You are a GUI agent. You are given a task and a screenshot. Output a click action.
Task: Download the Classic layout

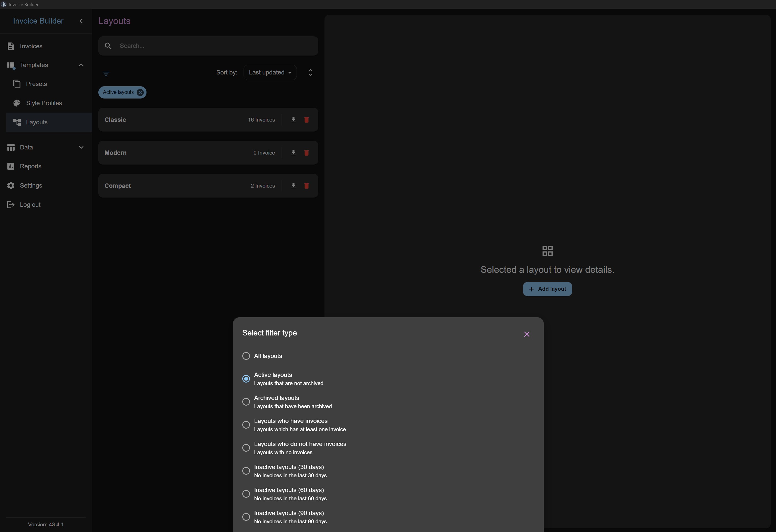click(x=293, y=120)
